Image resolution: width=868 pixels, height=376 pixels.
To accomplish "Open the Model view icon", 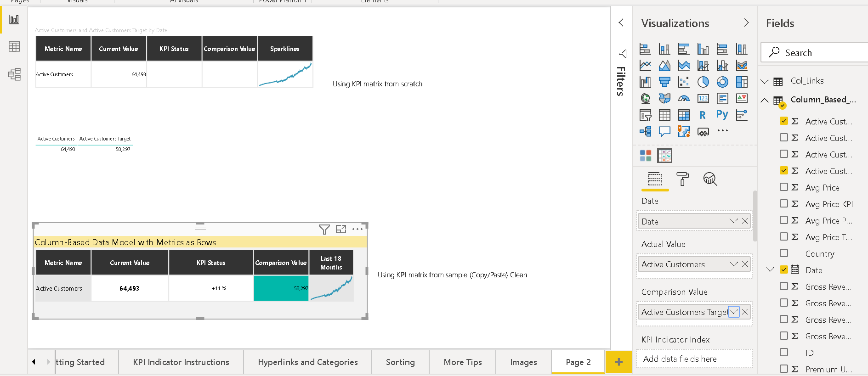I will click(x=14, y=74).
